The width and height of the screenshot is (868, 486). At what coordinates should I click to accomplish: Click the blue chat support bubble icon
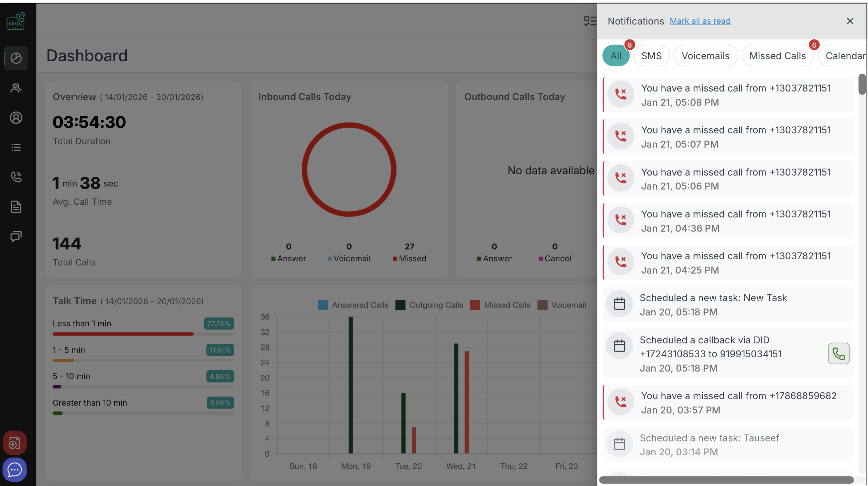tap(15, 470)
